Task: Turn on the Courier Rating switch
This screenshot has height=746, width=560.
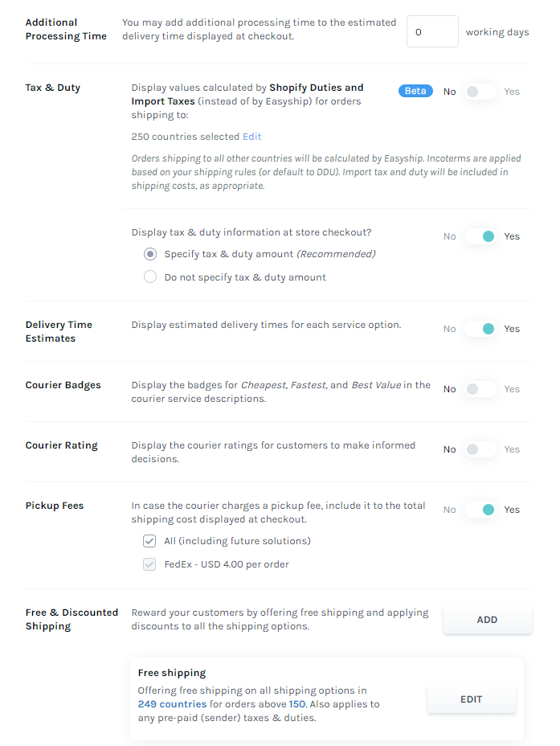Action: tap(480, 449)
